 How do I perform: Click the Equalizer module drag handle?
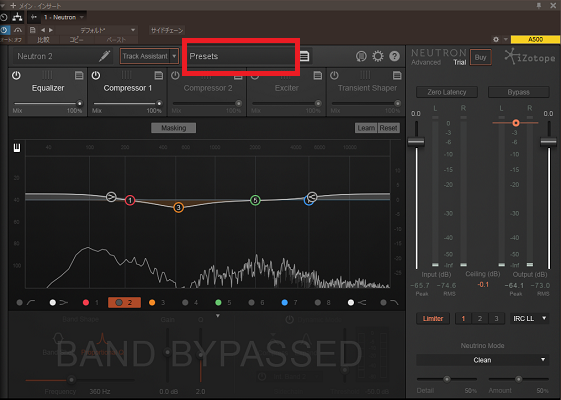click(47, 75)
